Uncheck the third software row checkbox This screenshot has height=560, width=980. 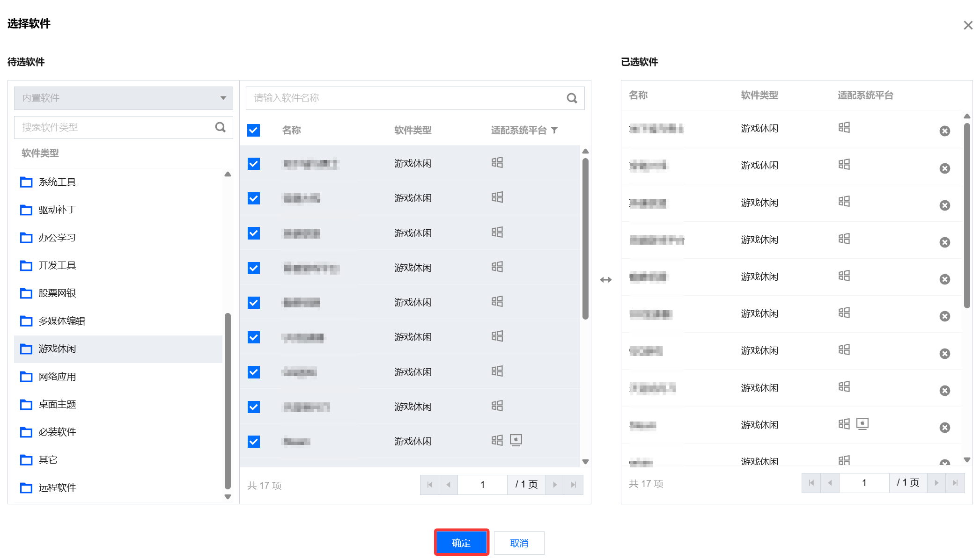pyautogui.click(x=254, y=233)
